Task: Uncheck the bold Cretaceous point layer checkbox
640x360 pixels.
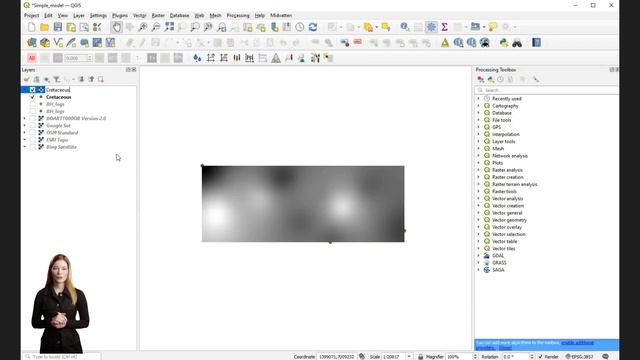Action: tap(32, 97)
